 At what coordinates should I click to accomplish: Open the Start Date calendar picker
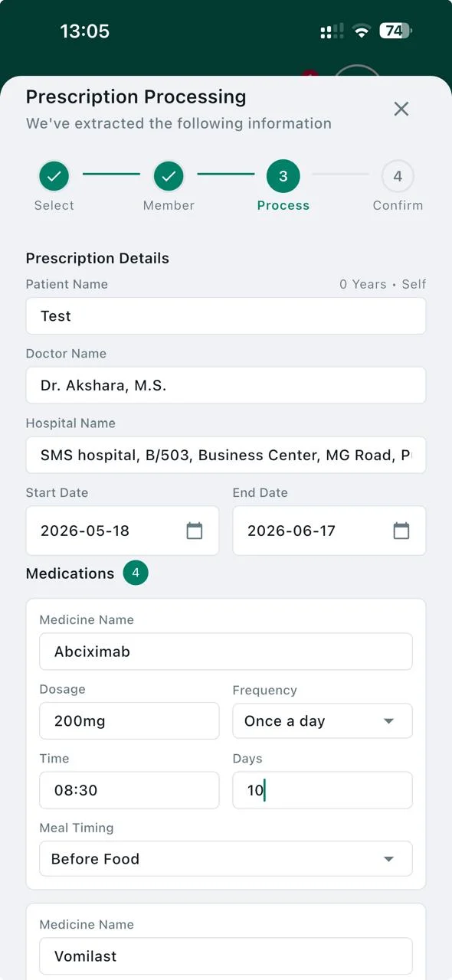point(195,531)
